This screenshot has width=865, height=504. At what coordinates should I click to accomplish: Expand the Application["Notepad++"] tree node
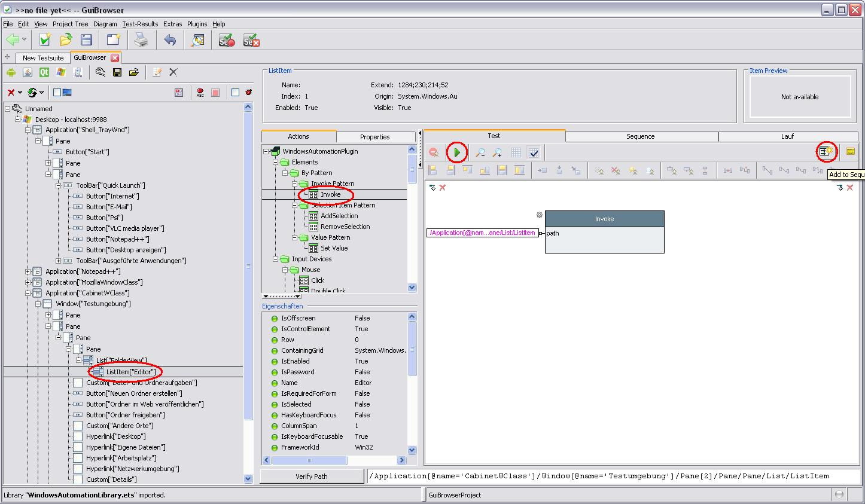coord(28,271)
